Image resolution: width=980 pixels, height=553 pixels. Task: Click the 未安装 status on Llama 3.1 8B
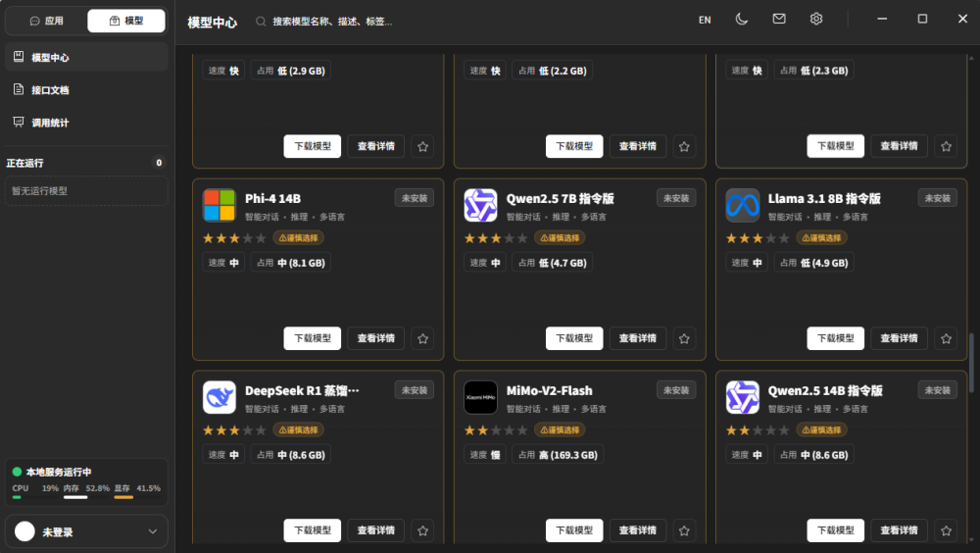point(938,198)
